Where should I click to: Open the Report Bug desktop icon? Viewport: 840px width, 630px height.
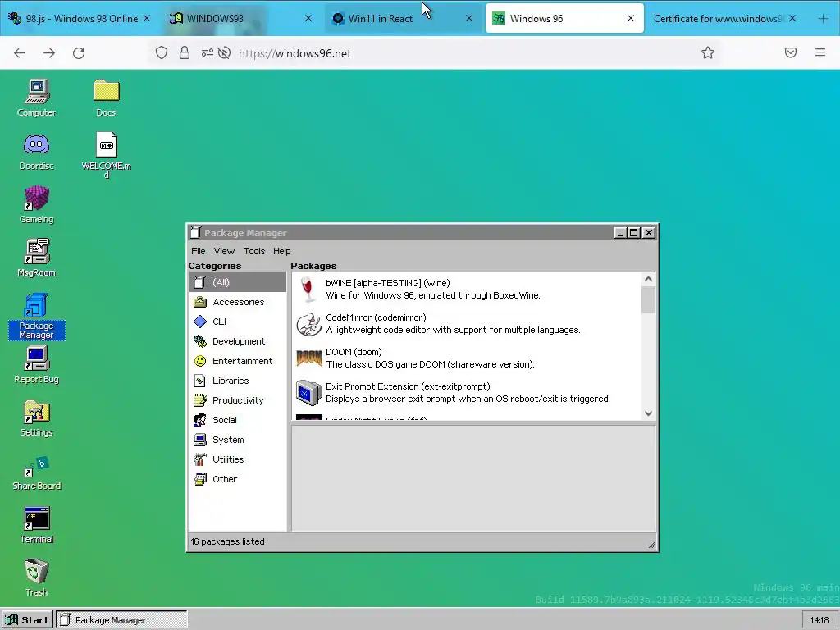point(36,365)
